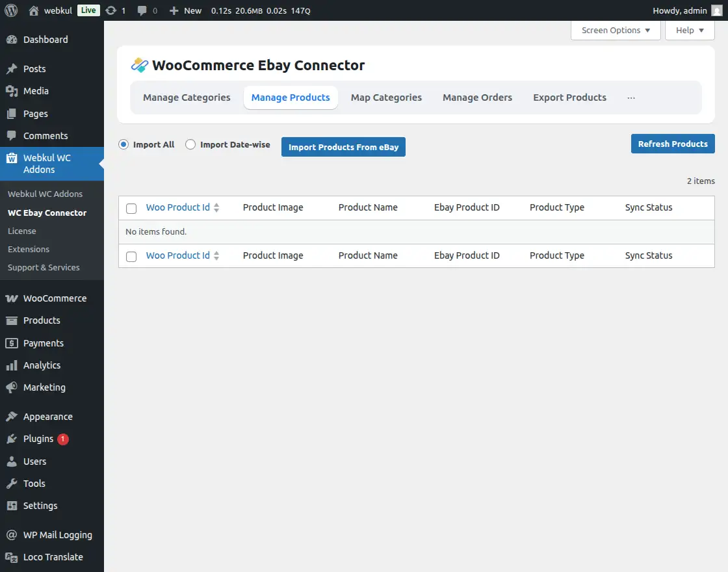Click the home icon next to webkul
This screenshot has width=728, height=572.
pyautogui.click(x=33, y=10)
